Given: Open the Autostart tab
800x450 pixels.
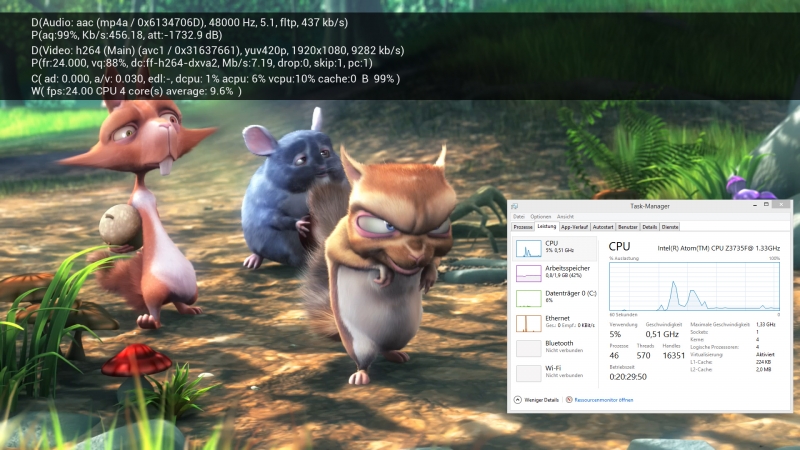Looking at the screenshot, I should click(603, 227).
